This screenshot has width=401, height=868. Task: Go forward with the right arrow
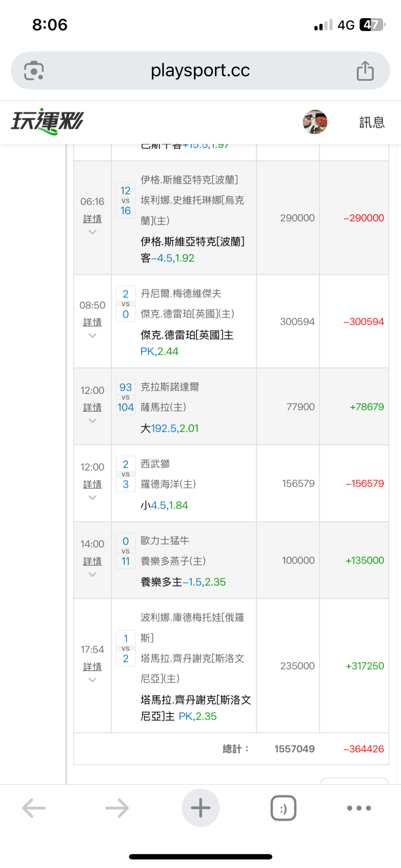coord(117,808)
